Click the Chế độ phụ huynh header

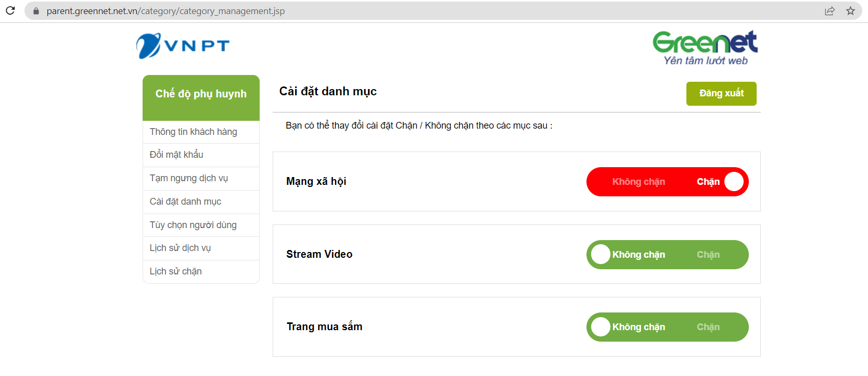tap(201, 94)
